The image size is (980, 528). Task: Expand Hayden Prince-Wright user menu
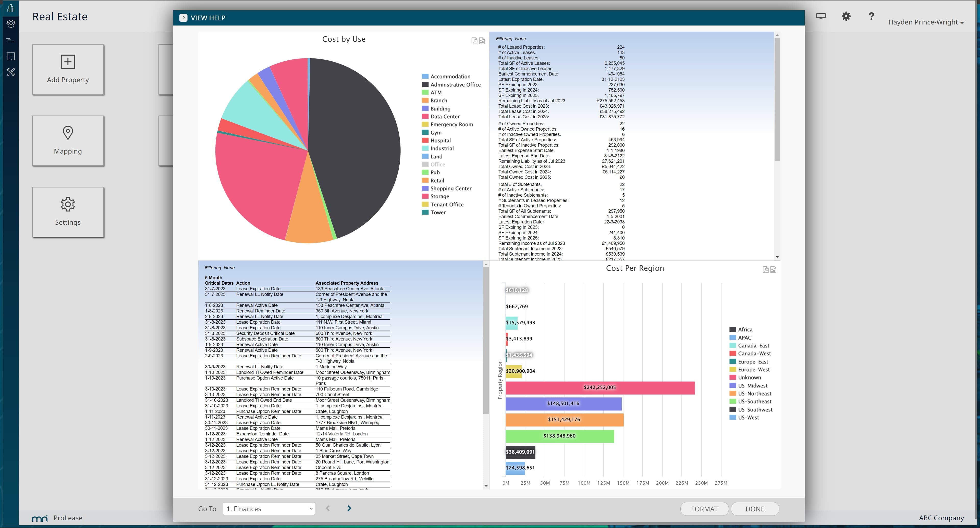point(926,22)
